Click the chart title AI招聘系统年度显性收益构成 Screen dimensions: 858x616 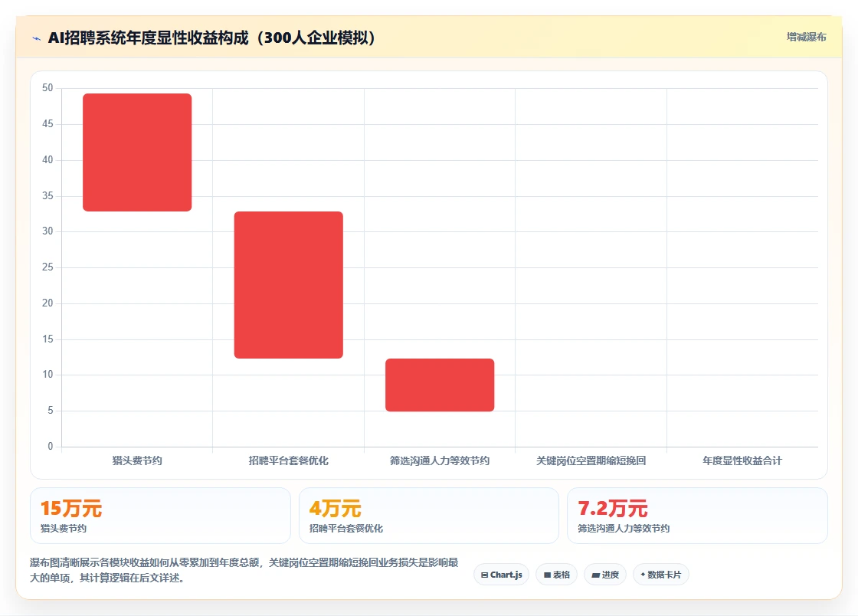212,38
